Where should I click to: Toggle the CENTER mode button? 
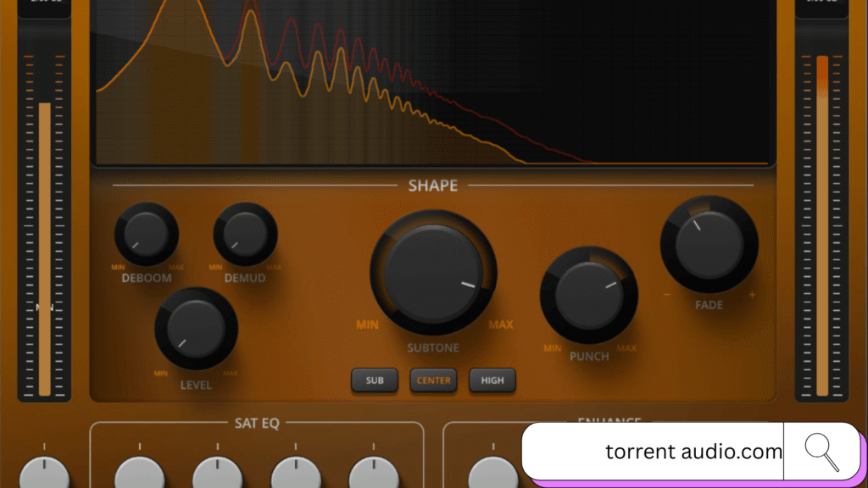click(x=433, y=380)
